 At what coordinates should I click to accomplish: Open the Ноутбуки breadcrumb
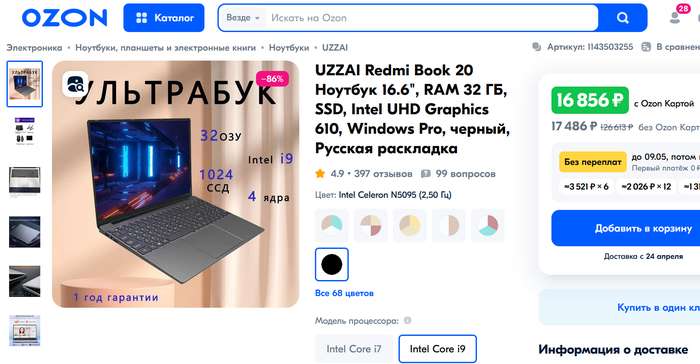[x=289, y=47]
